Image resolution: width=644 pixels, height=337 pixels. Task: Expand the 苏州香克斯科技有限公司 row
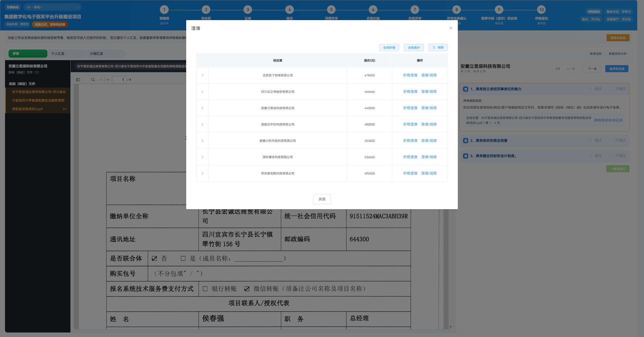[x=203, y=173]
